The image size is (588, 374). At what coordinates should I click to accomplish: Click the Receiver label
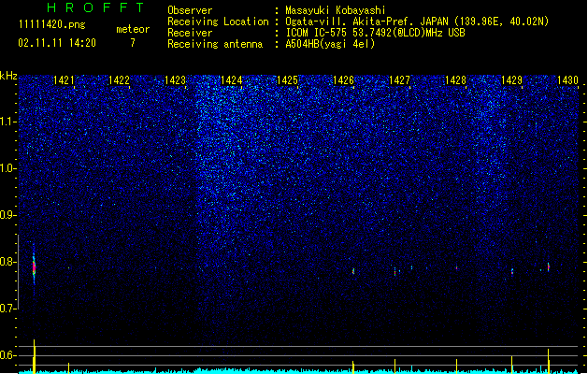pos(190,33)
